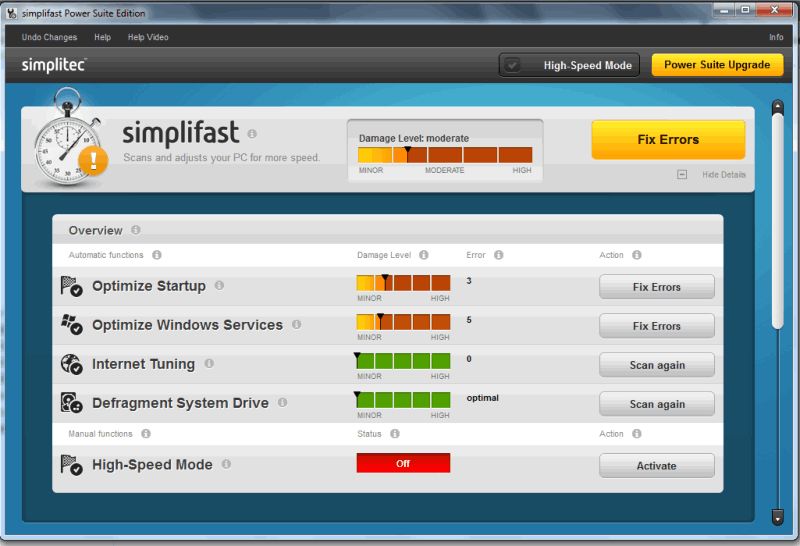The width and height of the screenshot is (800, 546).
Task: Click the red Off status indicator
Action: tap(403, 463)
